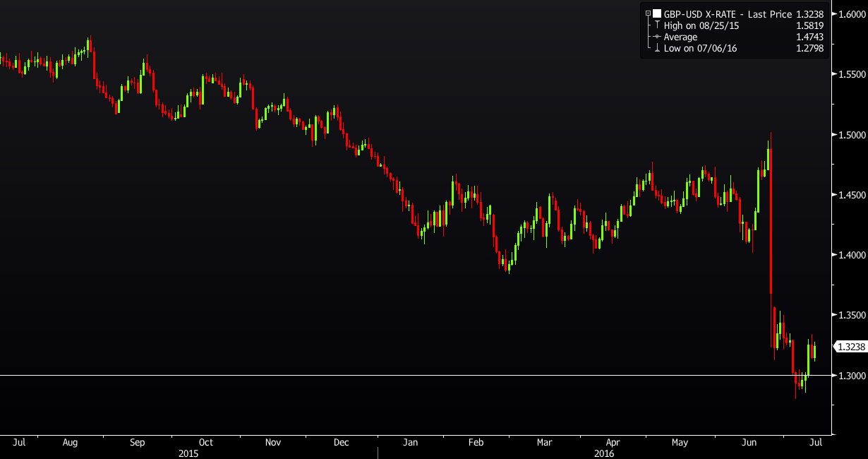The width and height of the screenshot is (868, 459).
Task: Click the Mar x-axis month label
Action: point(544,443)
